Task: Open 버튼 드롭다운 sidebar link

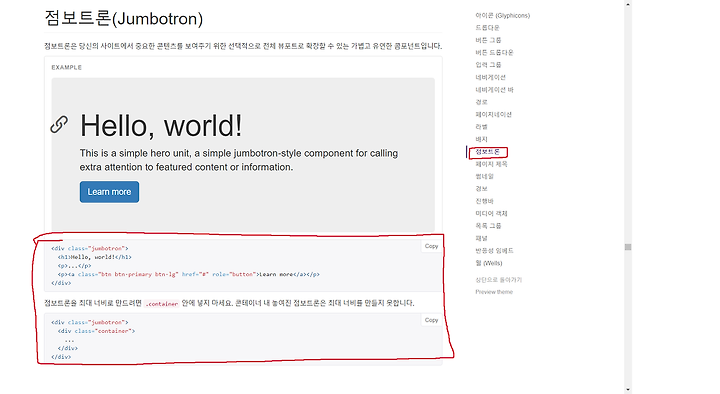Action: point(494,52)
